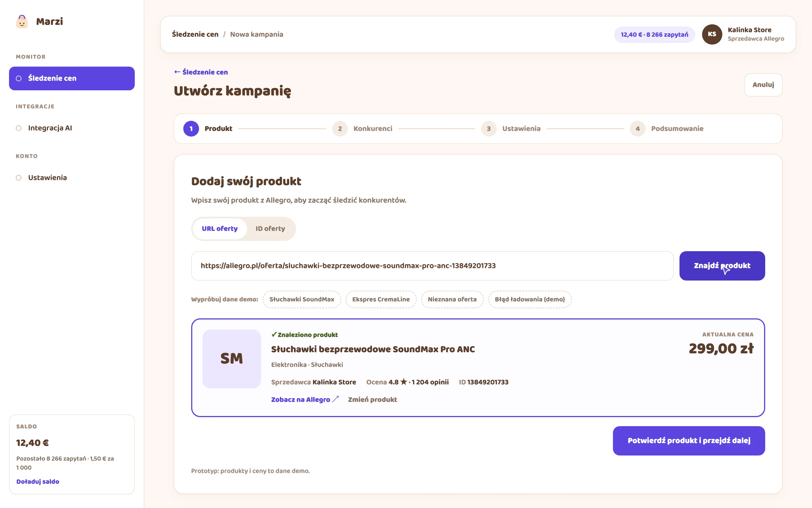Click the 12,40 € saldo amount in the sidebar

32,443
